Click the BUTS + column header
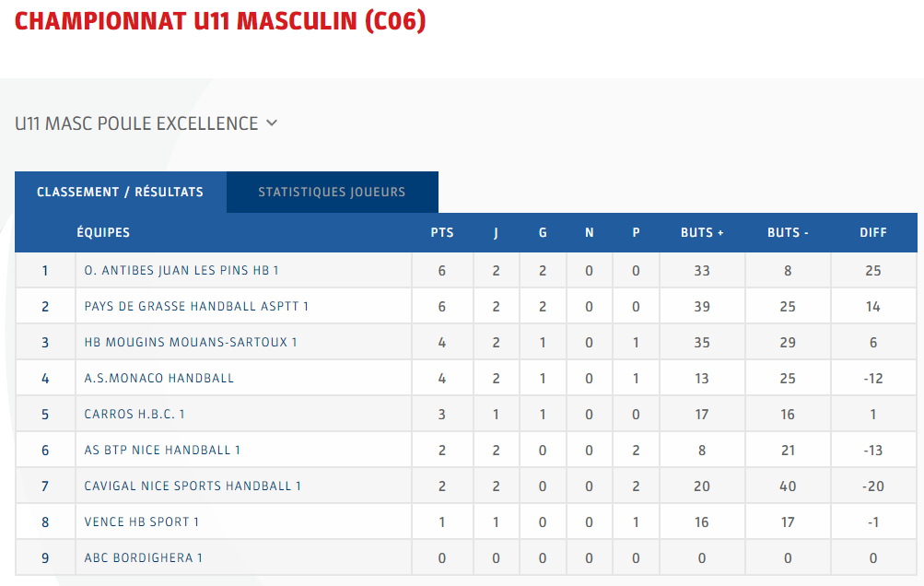This screenshot has height=586, width=924. [702, 233]
